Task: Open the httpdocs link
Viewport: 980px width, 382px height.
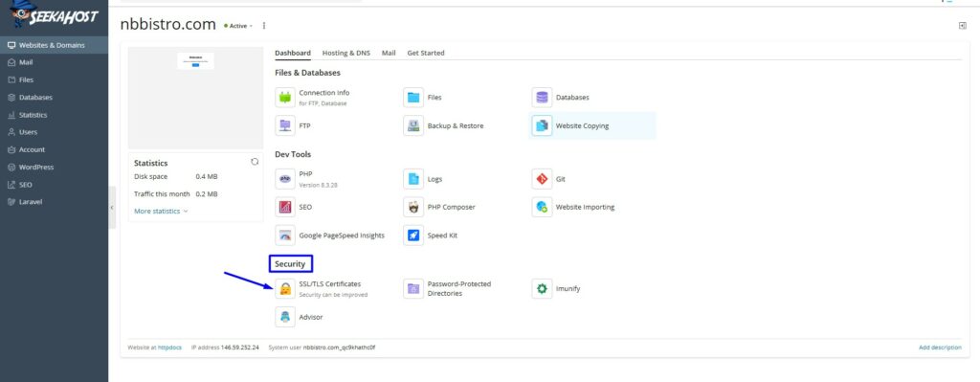Action: tap(169, 347)
